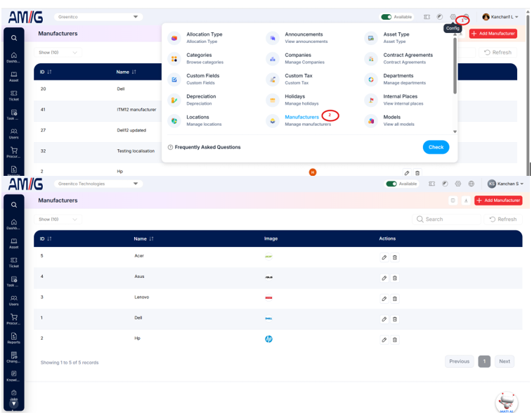Focus the Search input field
Screen dimensions: 532x415
click(x=446, y=219)
